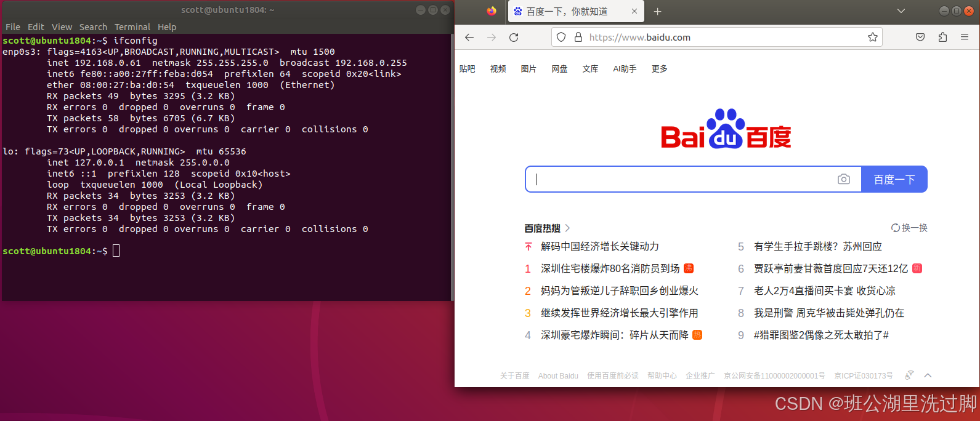Bookmark this page with the star icon
The image size is (980, 421).
(x=873, y=38)
